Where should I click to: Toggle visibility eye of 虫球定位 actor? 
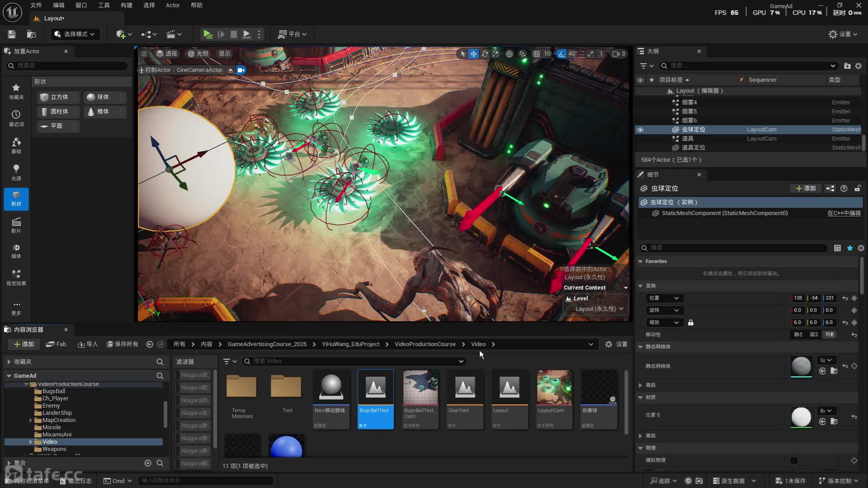tap(640, 130)
